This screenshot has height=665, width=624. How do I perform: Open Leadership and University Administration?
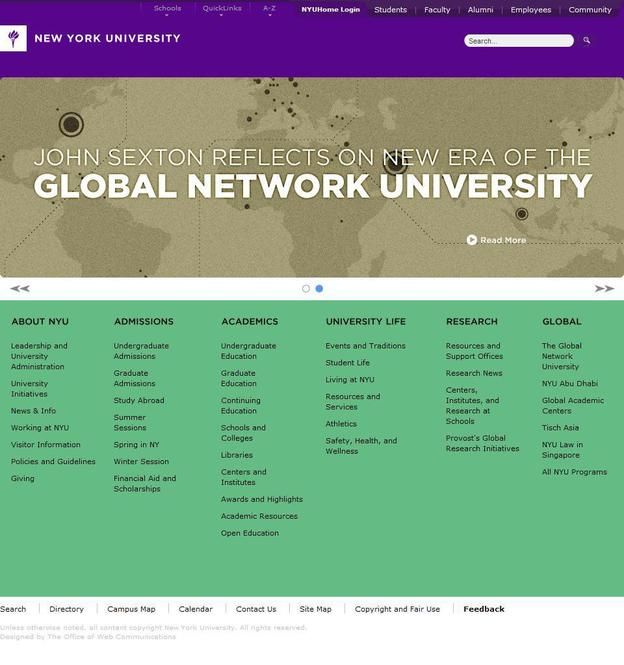click(x=39, y=356)
